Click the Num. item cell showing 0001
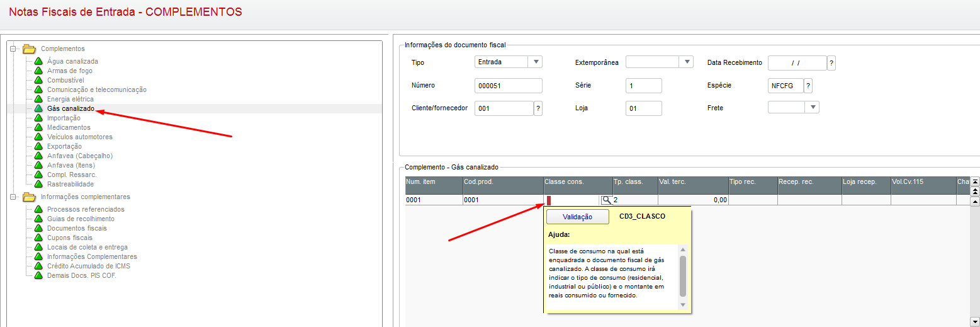 pyautogui.click(x=434, y=200)
